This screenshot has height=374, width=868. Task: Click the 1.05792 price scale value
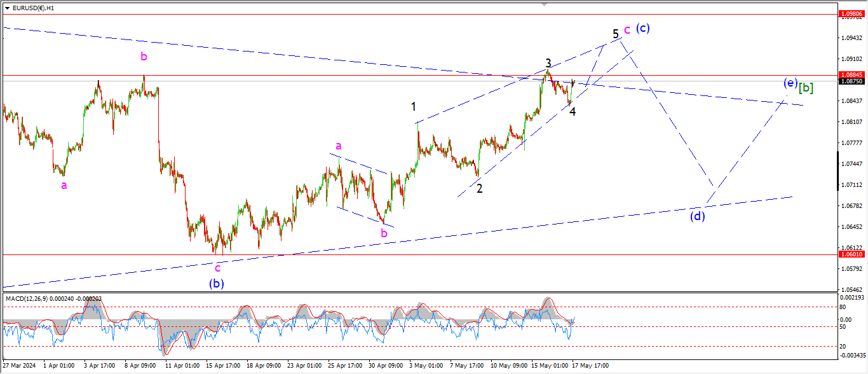(x=851, y=269)
